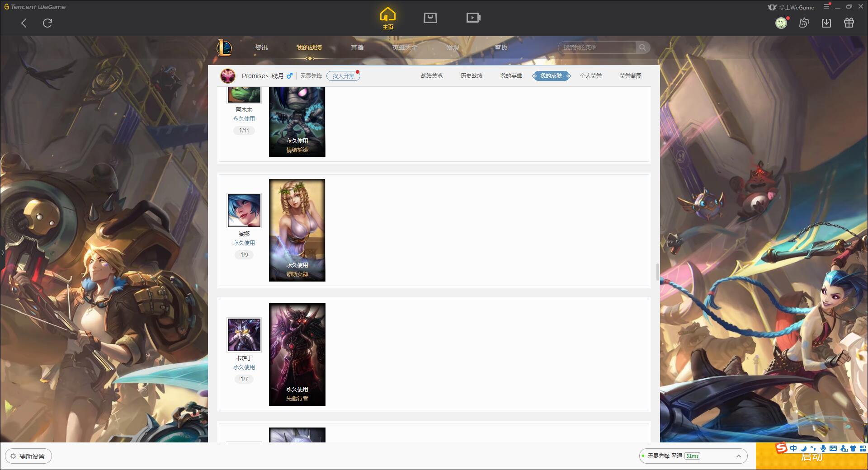Click the League of Legends logo
The image size is (868, 470).
pyautogui.click(x=224, y=47)
